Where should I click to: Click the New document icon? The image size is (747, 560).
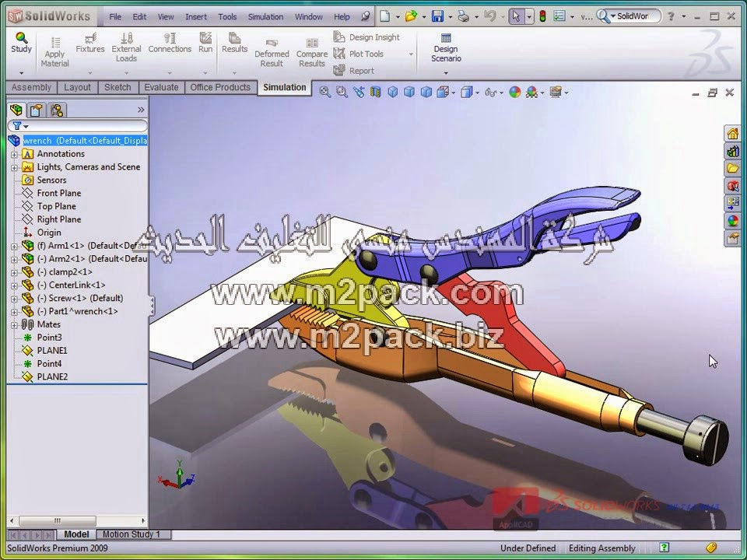tap(384, 16)
